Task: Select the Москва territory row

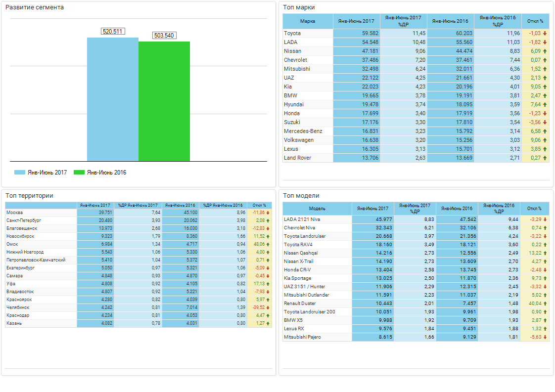Action: click(139, 213)
